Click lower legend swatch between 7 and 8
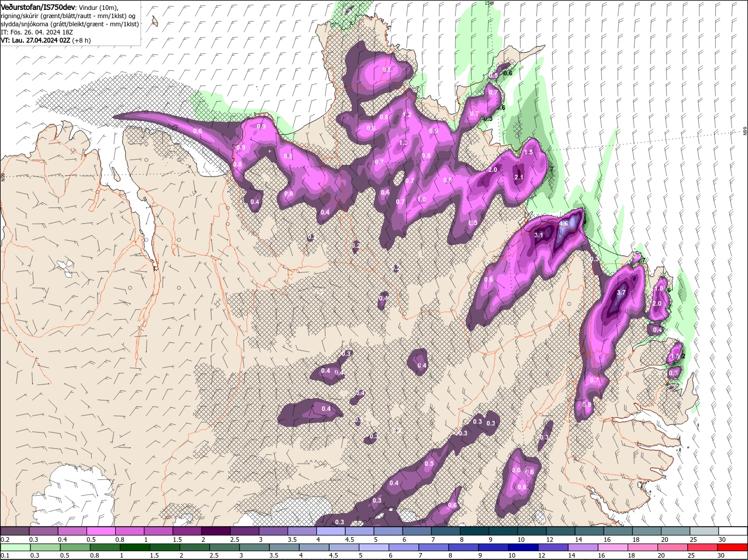This screenshot has width=748, height=560. pos(432,547)
